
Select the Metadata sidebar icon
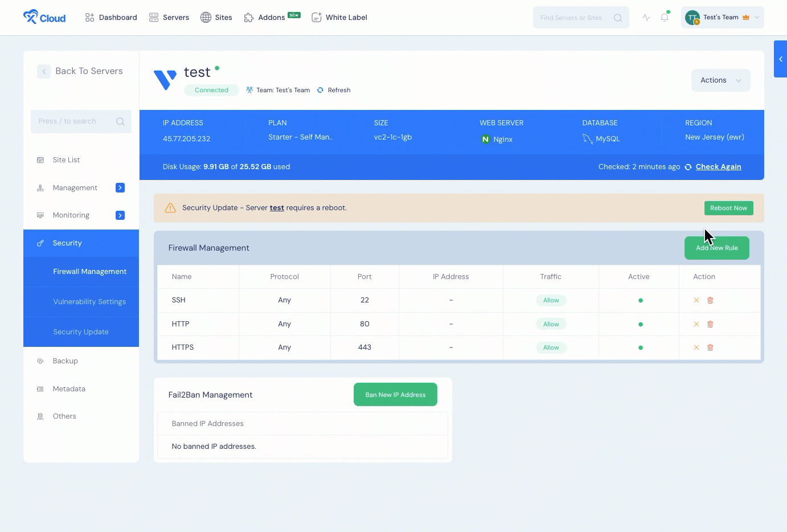pyautogui.click(x=40, y=388)
